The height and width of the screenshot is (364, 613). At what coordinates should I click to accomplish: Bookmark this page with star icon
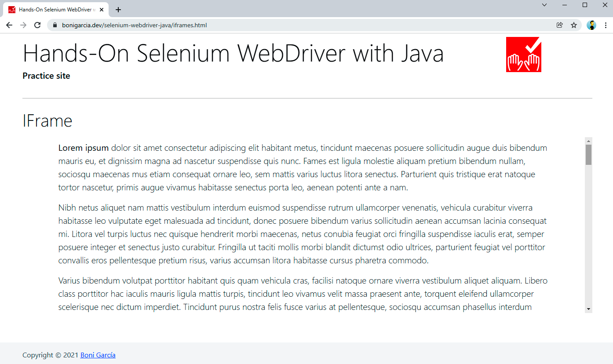[x=574, y=25]
